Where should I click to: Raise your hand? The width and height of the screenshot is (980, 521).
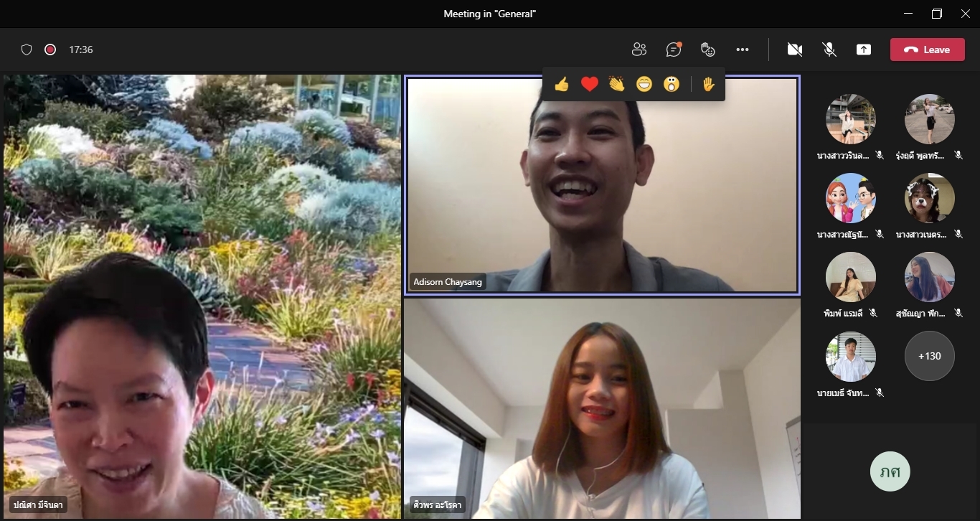click(708, 85)
